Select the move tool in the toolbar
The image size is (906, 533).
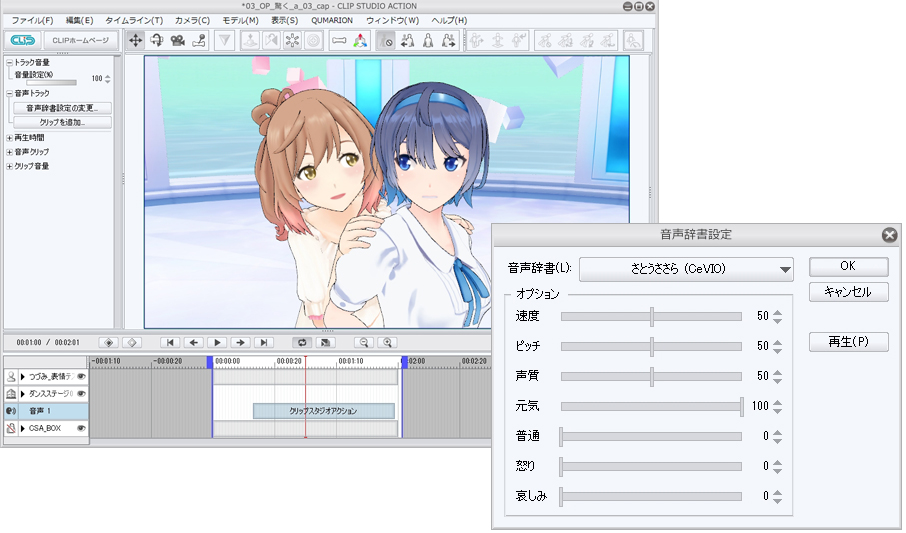pyautogui.click(x=135, y=41)
